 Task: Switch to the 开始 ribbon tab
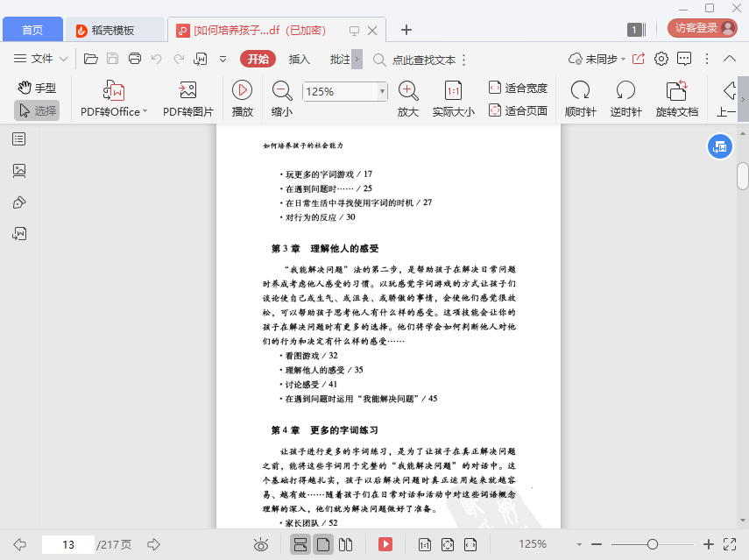click(258, 59)
